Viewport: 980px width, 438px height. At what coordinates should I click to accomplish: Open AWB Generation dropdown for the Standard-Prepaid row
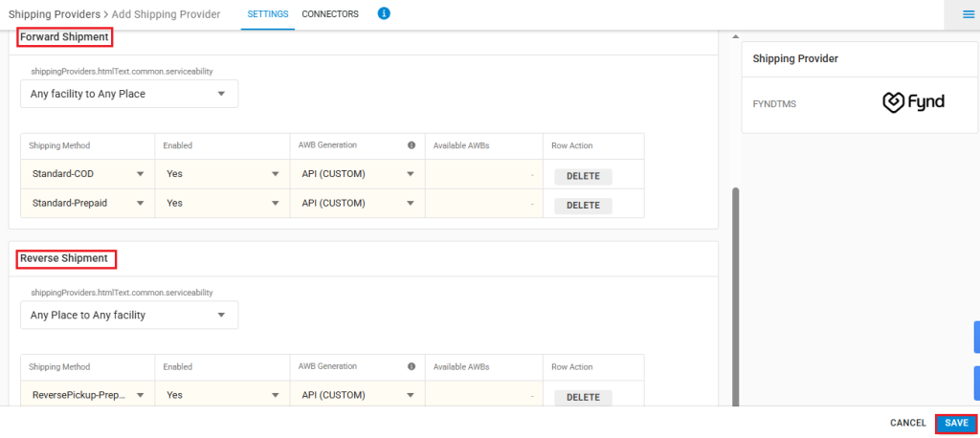pyautogui.click(x=358, y=203)
